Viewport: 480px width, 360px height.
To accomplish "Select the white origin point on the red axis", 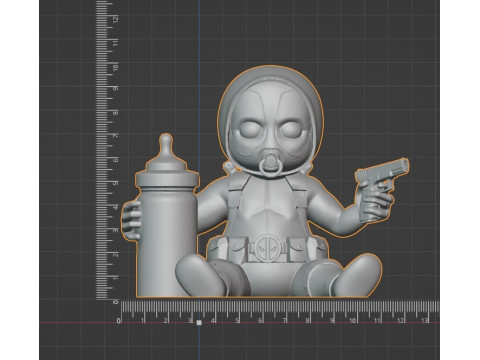I will click(x=199, y=322).
